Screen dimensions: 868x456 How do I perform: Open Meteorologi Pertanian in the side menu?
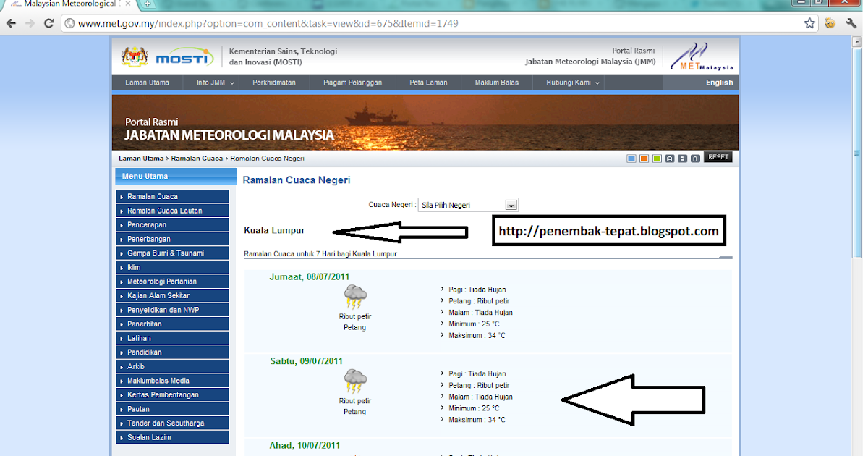[172, 281]
